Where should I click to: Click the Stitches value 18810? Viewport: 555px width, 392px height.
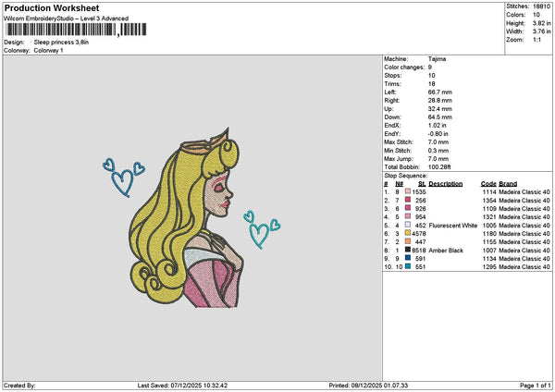click(541, 6)
